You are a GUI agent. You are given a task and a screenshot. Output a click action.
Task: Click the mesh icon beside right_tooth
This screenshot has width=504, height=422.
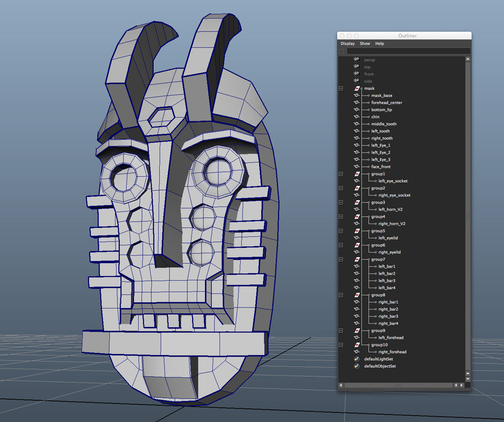(x=356, y=138)
